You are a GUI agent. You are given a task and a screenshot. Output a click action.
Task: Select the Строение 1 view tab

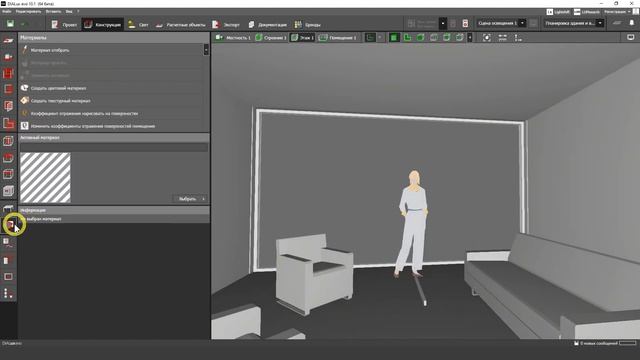[x=271, y=38]
